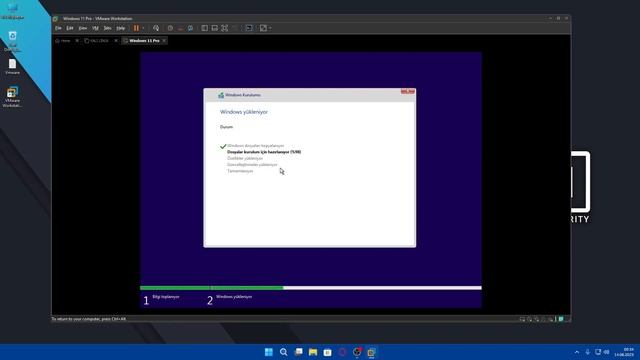
Task: Open the Tabs menu in VMware
Action: point(107,28)
